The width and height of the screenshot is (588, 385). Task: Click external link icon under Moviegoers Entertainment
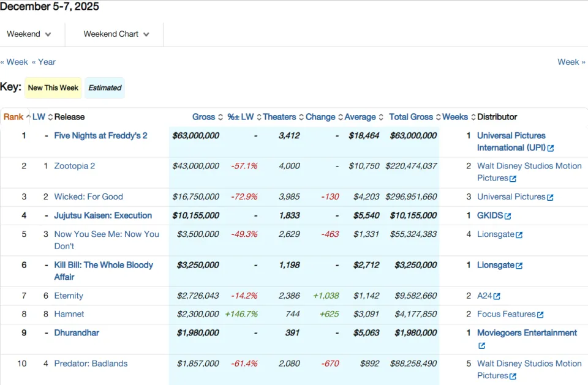(x=482, y=346)
